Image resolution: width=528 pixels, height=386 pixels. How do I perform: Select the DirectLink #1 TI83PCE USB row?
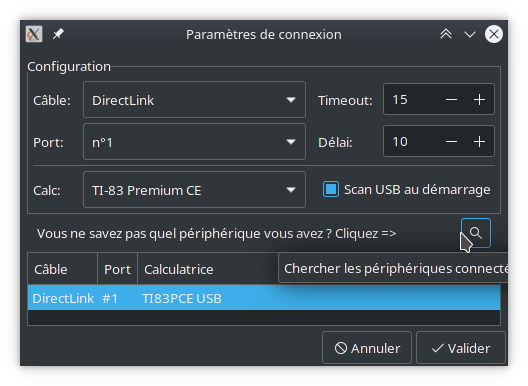(264, 298)
